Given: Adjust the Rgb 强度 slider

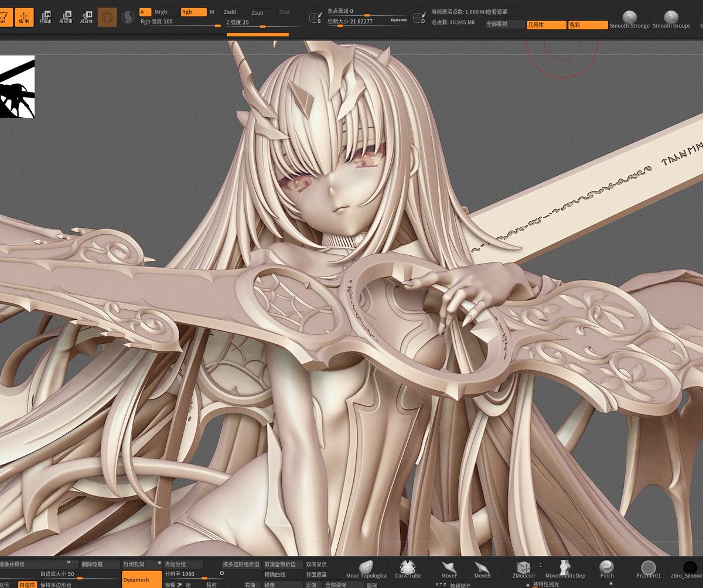Looking at the screenshot, I should point(180,22).
